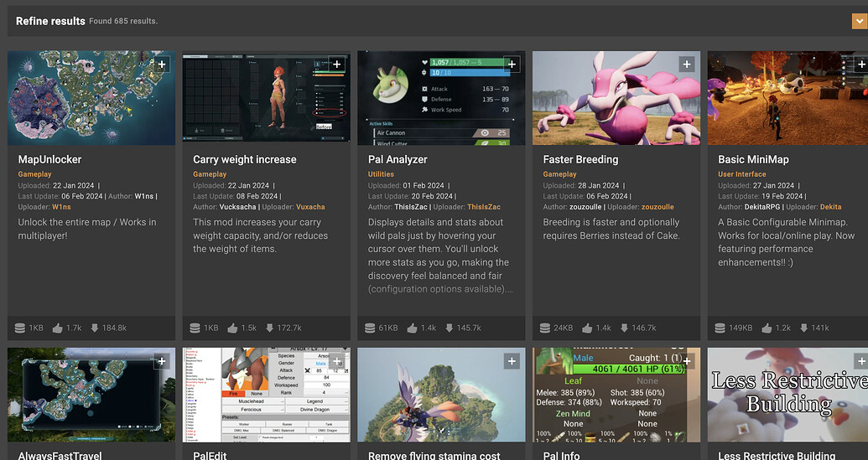Click the '146.7k' download count text
Screen dimensions: 868x460
(x=644, y=328)
